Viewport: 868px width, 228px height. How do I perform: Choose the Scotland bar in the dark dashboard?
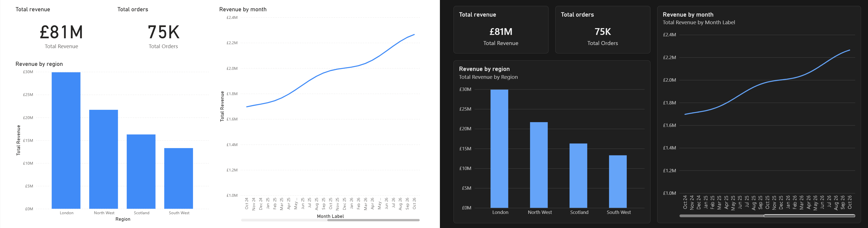click(x=578, y=175)
